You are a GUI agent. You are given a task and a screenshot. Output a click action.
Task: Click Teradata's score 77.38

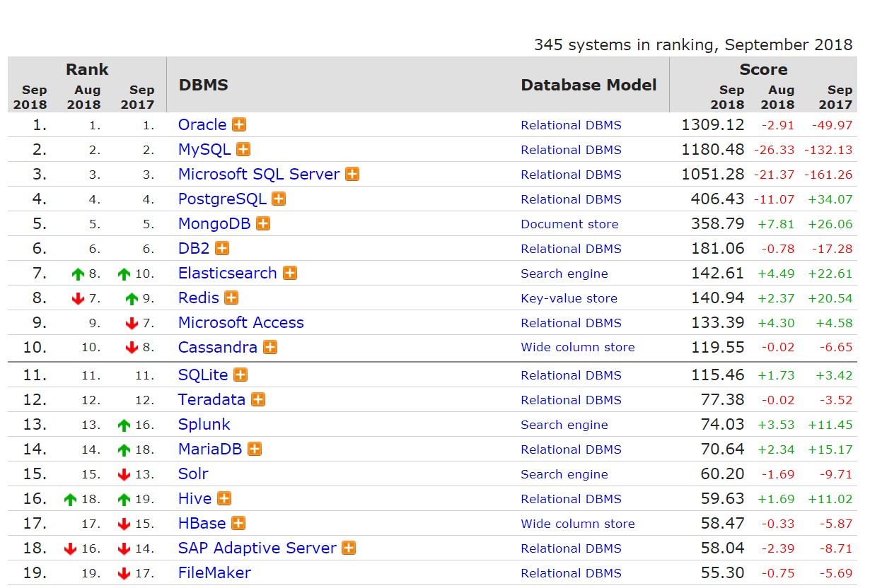point(722,399)
